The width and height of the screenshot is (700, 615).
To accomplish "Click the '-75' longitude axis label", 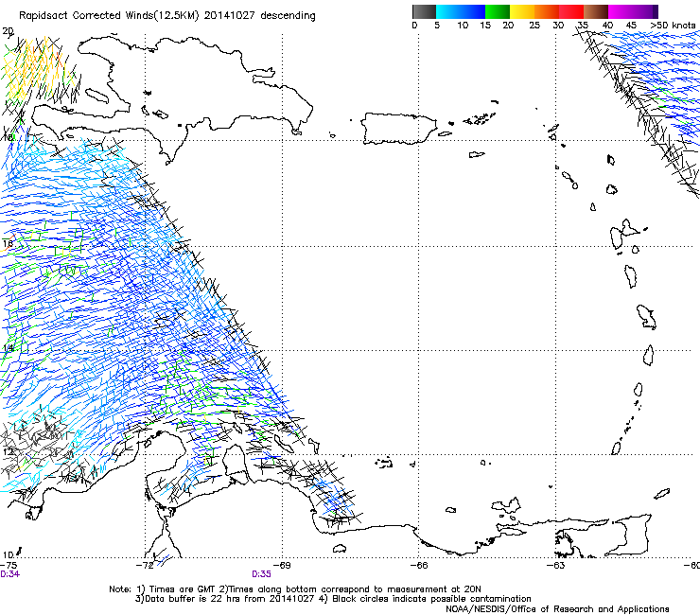I will pos(9,565).
